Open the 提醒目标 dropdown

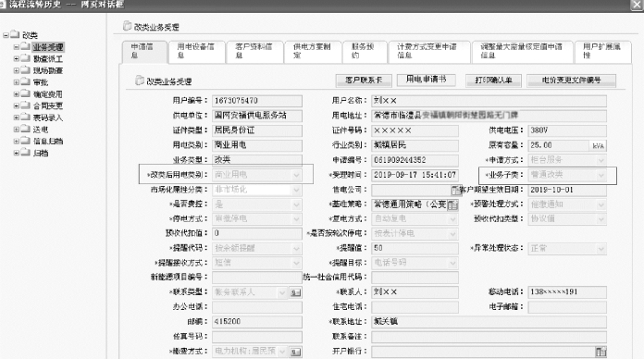(x=453, y=263)
